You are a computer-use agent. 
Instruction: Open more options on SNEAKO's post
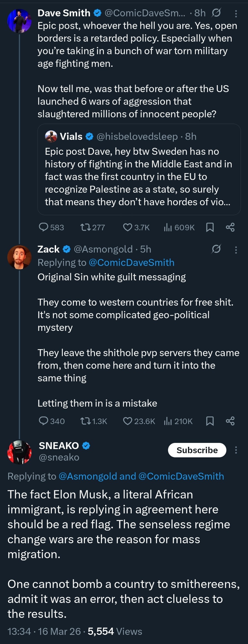[x=236, y=450]
